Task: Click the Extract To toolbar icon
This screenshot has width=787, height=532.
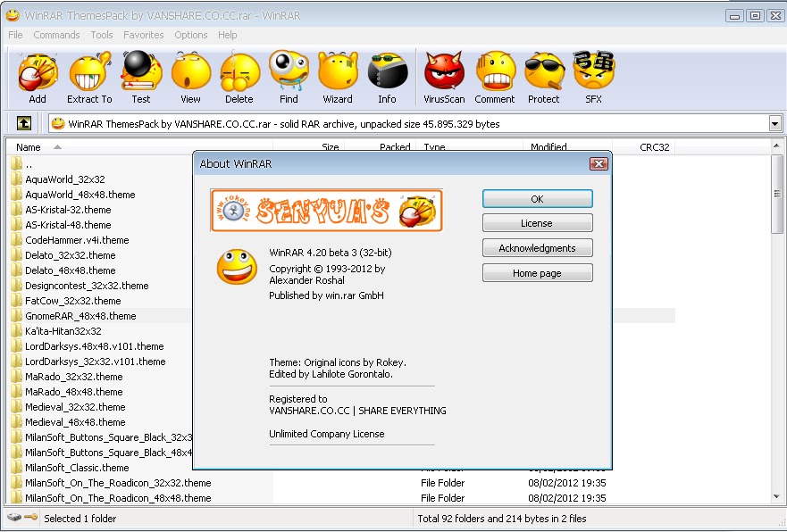Action: point(90,78)
